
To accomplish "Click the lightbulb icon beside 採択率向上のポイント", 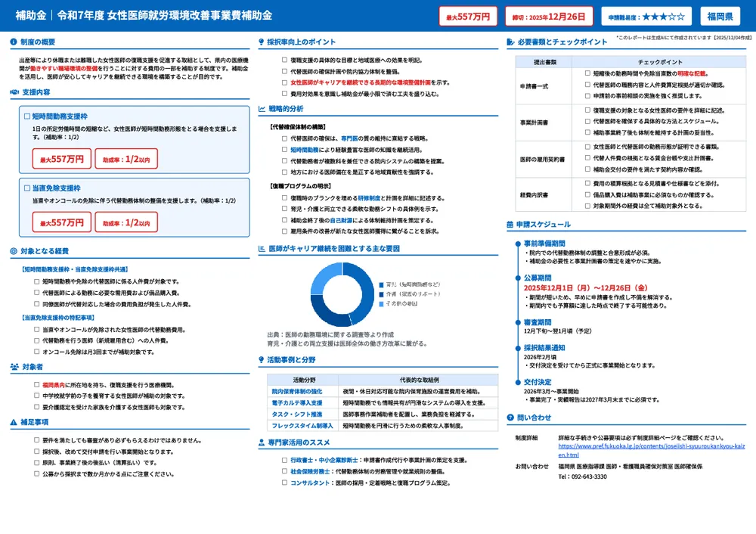I will click(262, 42).
